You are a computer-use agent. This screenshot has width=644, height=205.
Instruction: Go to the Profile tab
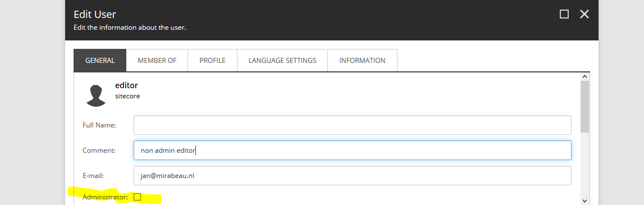[x=212, y=61]
